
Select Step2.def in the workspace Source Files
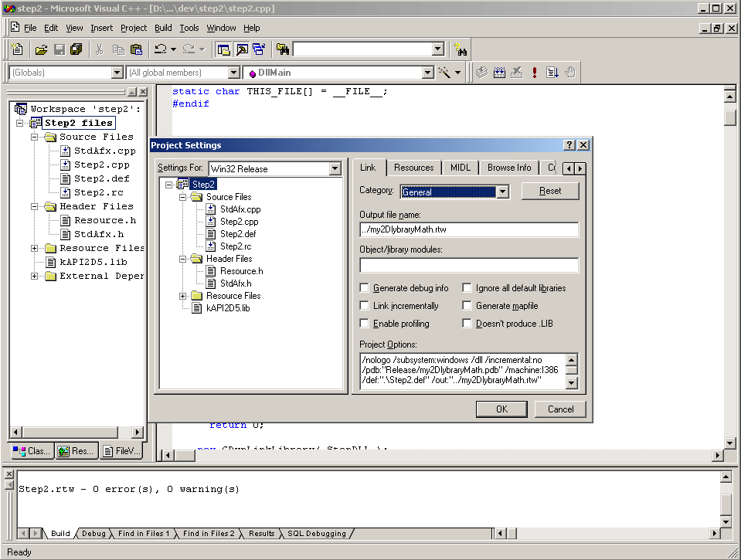pyautogui.click(x=101, y=178)
